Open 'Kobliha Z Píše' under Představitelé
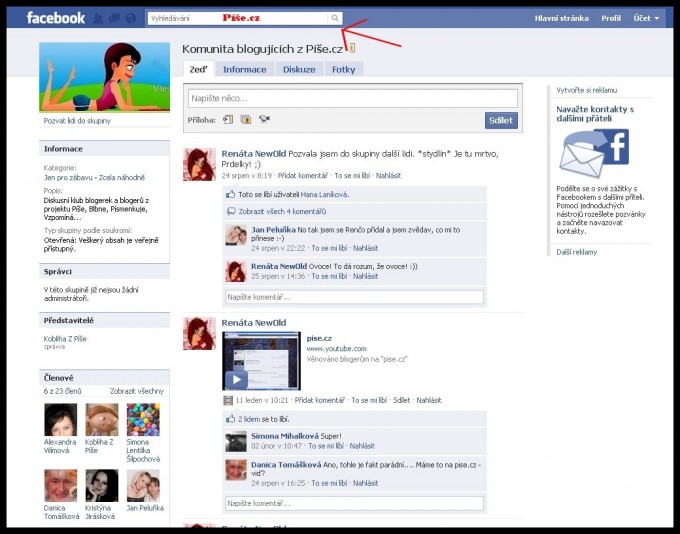This screenshot has width=680, height=534. coord(65,339)
